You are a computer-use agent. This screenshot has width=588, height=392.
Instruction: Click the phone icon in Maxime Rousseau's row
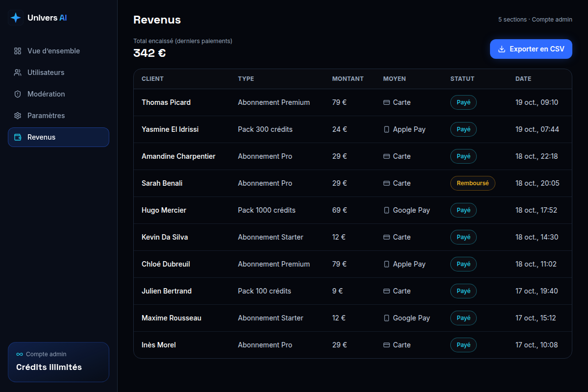coord(387,318)
